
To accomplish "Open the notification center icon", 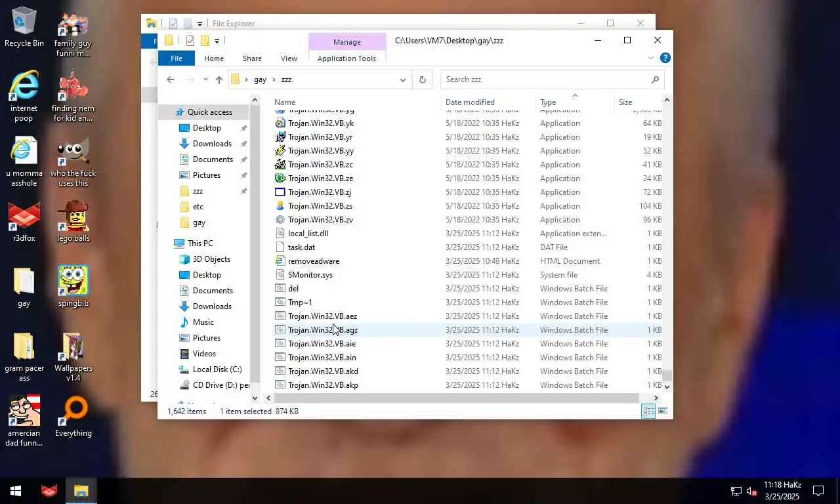I will coord(818,491).
